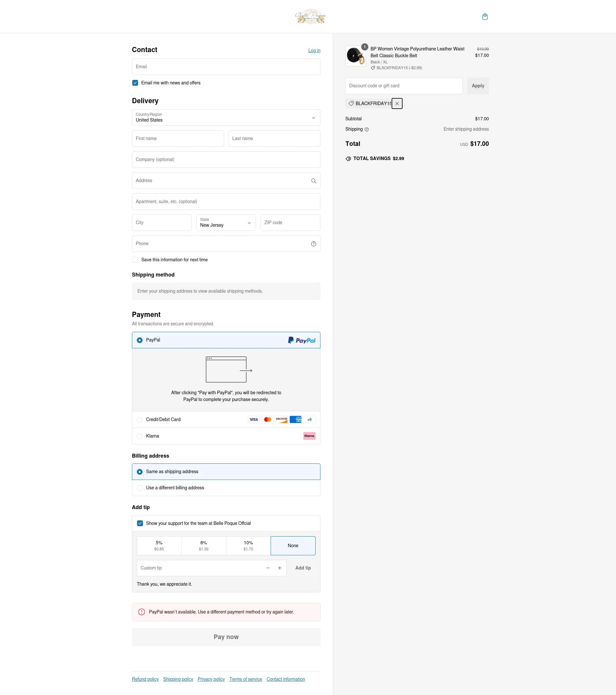616x695 pixels.
Task: Click the Apply discount button
Action: click(478, 86)
